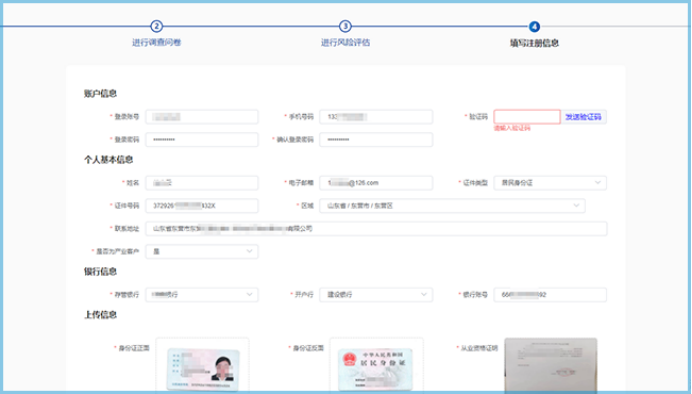Click the 登录账号 input field
This screenshot has height=394, width=692.
[x=202, y=117]
